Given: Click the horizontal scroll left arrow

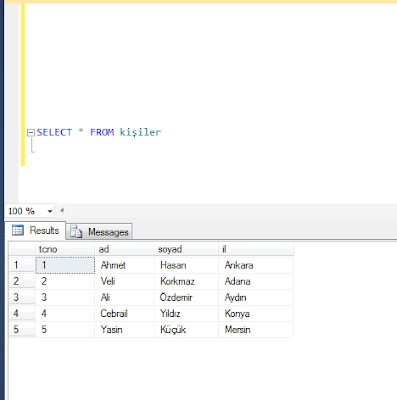Looking at the screenshot, I should (62, 210).
